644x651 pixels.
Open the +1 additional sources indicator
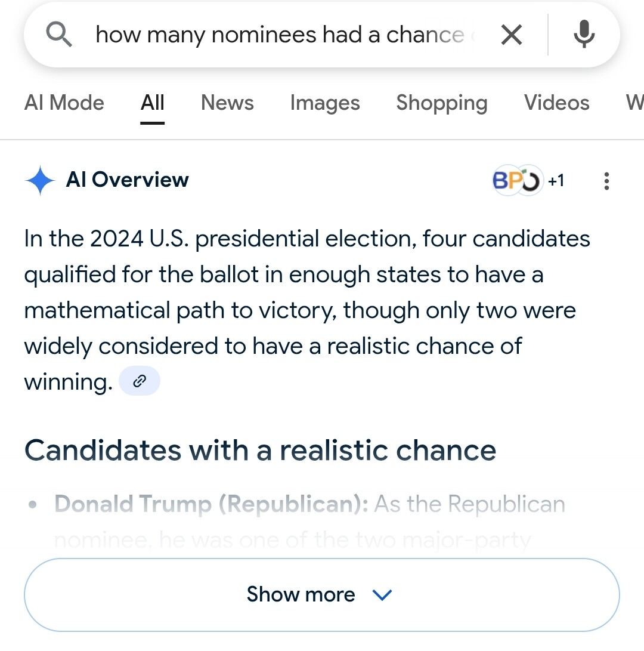[x=556, y=181]
